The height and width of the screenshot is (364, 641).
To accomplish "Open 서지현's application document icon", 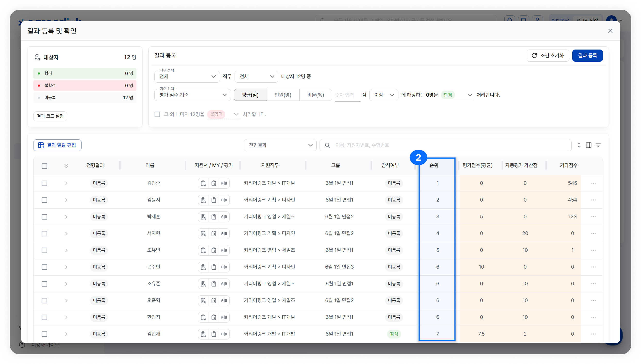I will click(x=203, y=234).
